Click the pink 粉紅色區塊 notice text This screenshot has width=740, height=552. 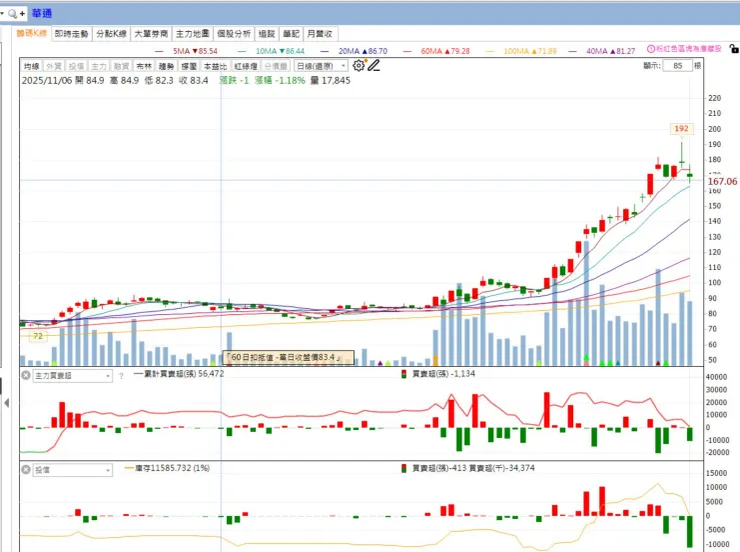click(689, 49)
